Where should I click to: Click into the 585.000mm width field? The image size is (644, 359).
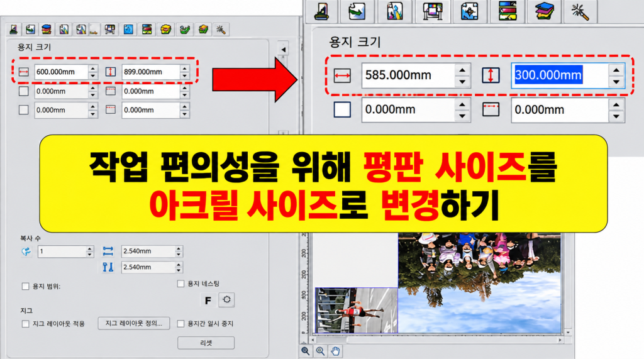click(408, 75)
